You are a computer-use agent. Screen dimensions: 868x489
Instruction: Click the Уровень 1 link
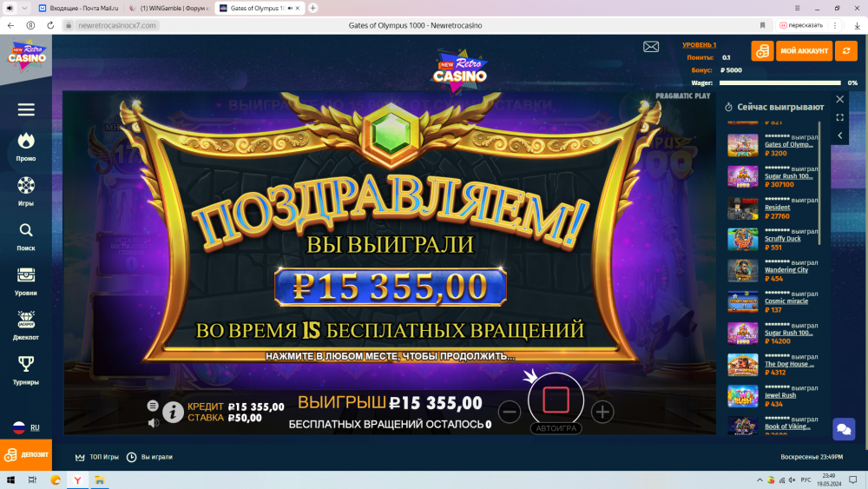click(699, 45)
